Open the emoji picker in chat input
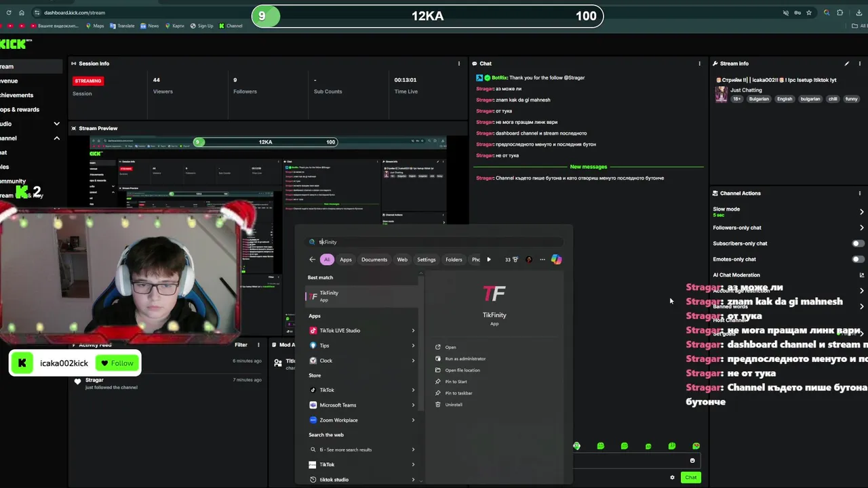The width and height of the screenshot is (868, 488). pos(692,460)
